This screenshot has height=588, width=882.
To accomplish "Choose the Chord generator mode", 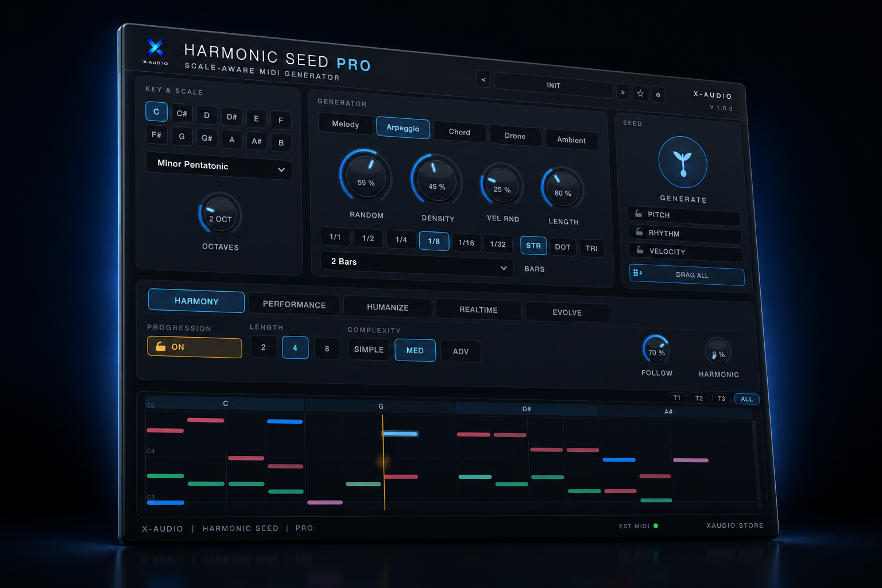I will (x=459, y=132).
